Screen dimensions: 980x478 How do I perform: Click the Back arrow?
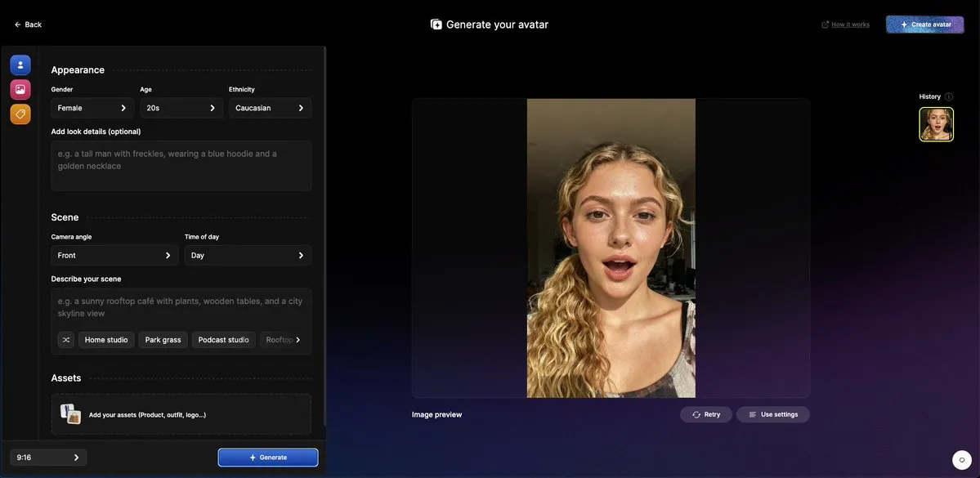click(x=18, y=25)
